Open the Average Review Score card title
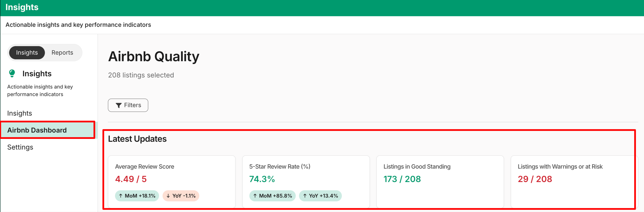Screen dimensions: 644x212 pyautogui.click(x=144, y=167)
